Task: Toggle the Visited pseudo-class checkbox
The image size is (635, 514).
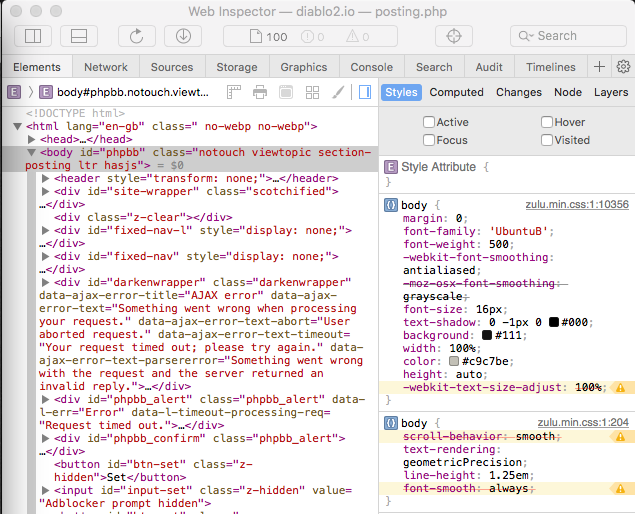Action: point(547,140)
